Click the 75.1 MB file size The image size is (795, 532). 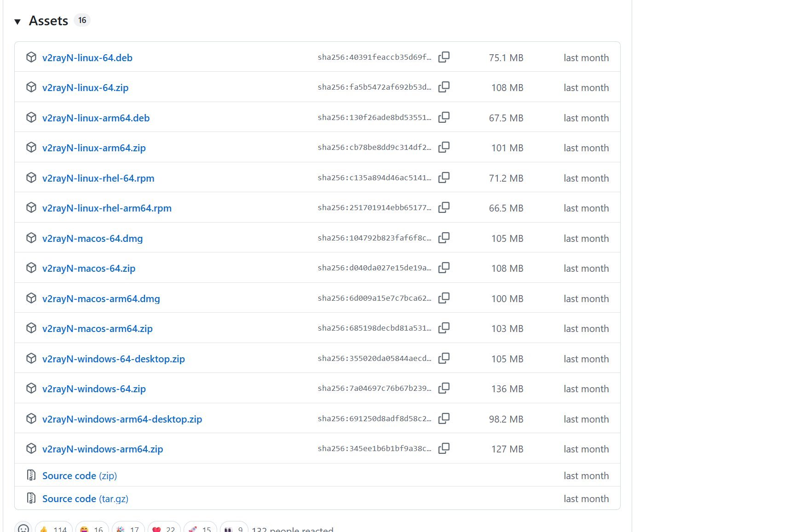[x=506, y=58]
